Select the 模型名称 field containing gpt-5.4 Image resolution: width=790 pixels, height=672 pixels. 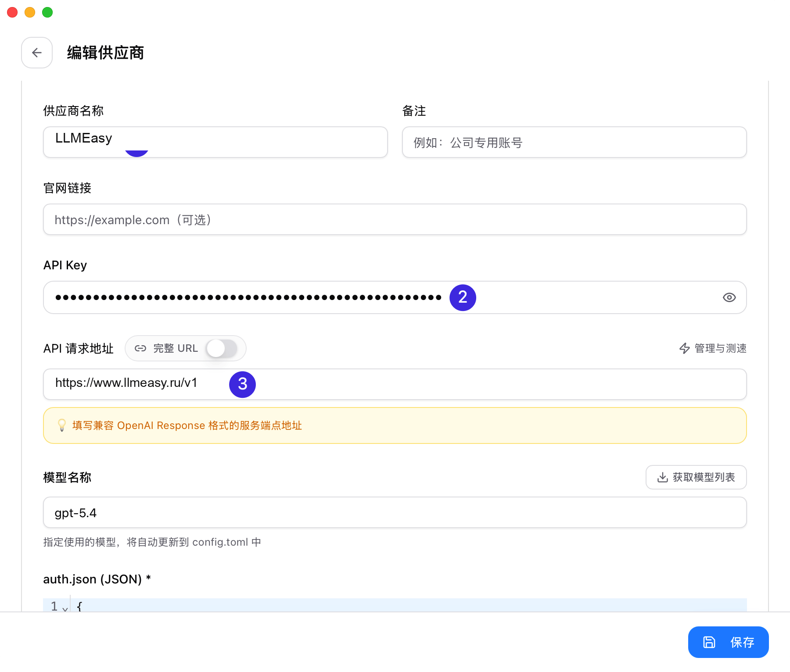click(395, 512)
